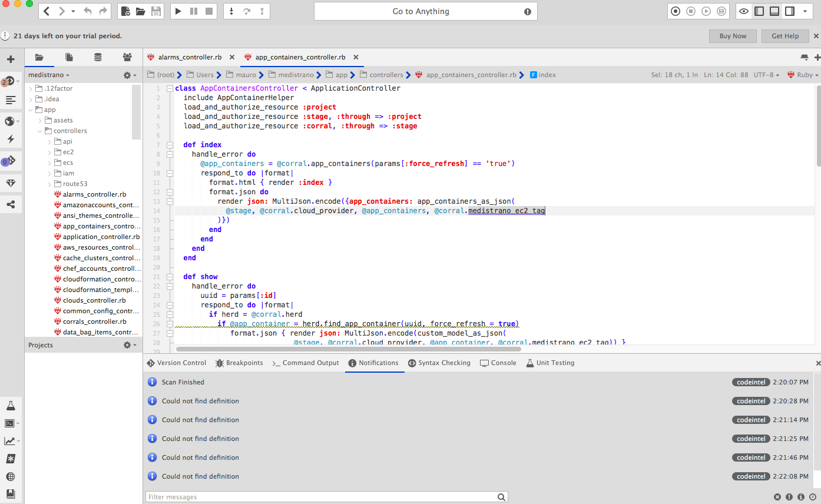
Task: Record a new macro in the toolbar
Action: [x=676, y=11]
